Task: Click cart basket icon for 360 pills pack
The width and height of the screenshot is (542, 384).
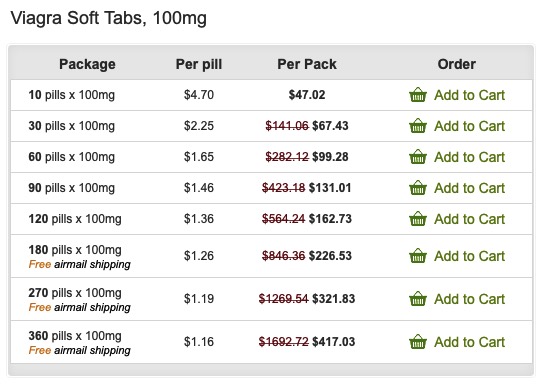Action: tap(418, 341)
